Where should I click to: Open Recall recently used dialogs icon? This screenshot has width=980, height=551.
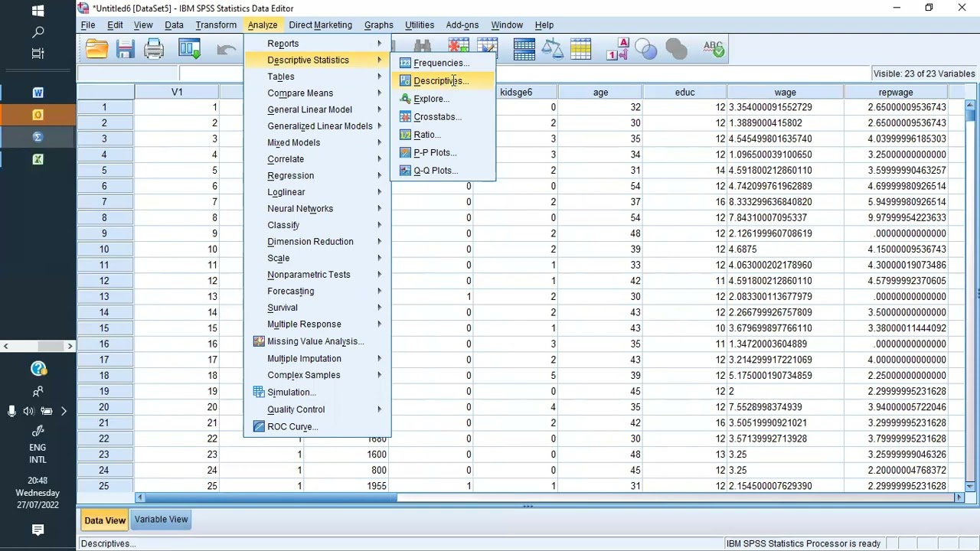point(189,50)
